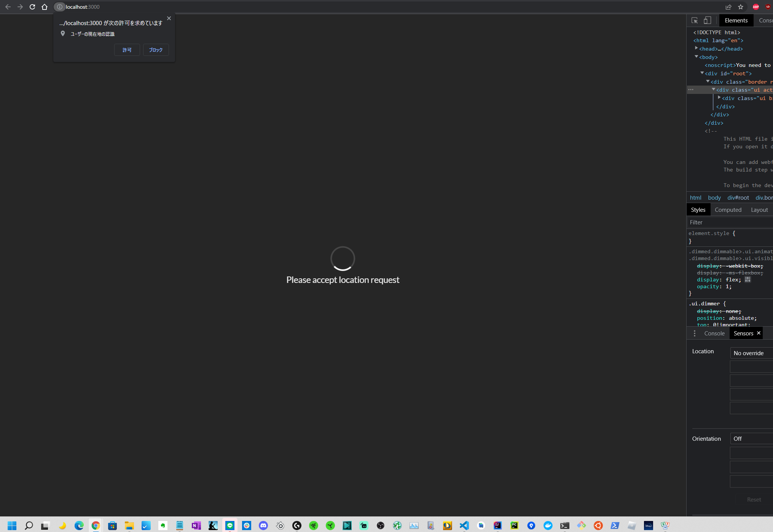Image resolution: width=773 pixels, height=532 pixels.
Task: Collapse the div class border node
Action: [708, 81]
